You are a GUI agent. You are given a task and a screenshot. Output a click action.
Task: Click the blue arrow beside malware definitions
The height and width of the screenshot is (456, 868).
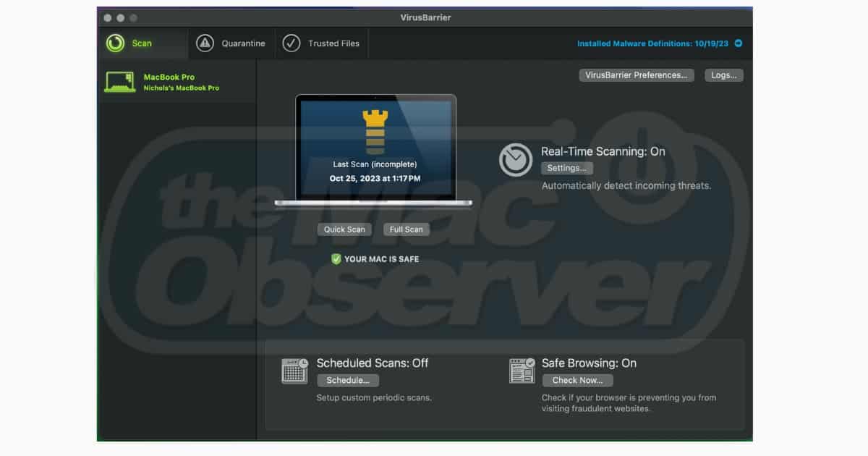tap(739, 43)
